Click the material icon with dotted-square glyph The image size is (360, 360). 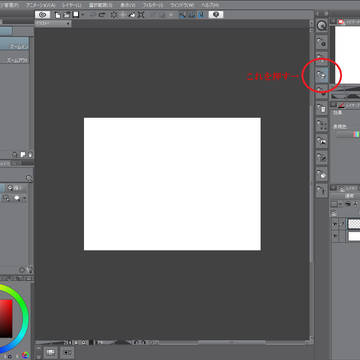[322, 125]
